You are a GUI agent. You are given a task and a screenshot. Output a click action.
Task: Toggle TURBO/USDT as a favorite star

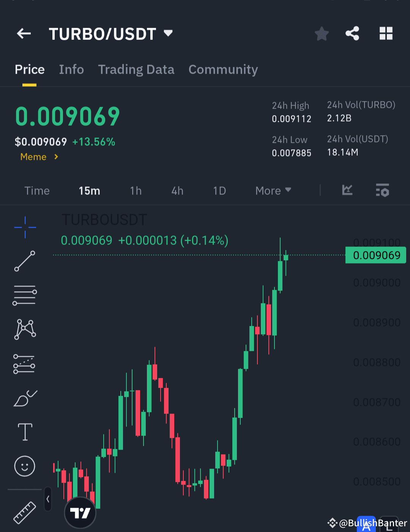[x=321, y=33]
